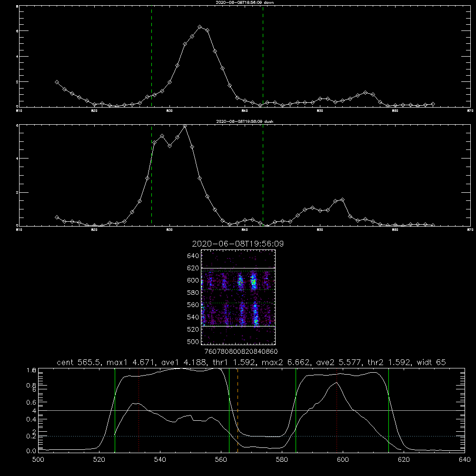This screenshot has width=476, height=476.
Task: Click the "2020-06-08T19:56:09 dawn" plot title
Action: click(245, 2)
